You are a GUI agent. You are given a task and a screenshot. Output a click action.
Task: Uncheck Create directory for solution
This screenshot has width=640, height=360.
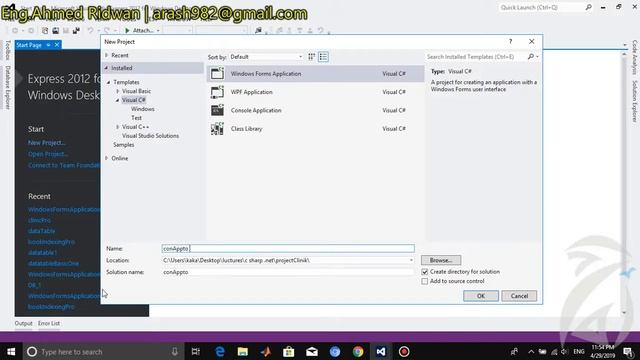tap(424, 272)
